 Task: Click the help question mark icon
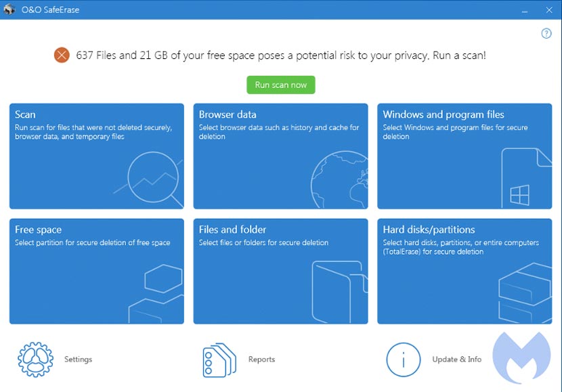click(x=546, y=34)
